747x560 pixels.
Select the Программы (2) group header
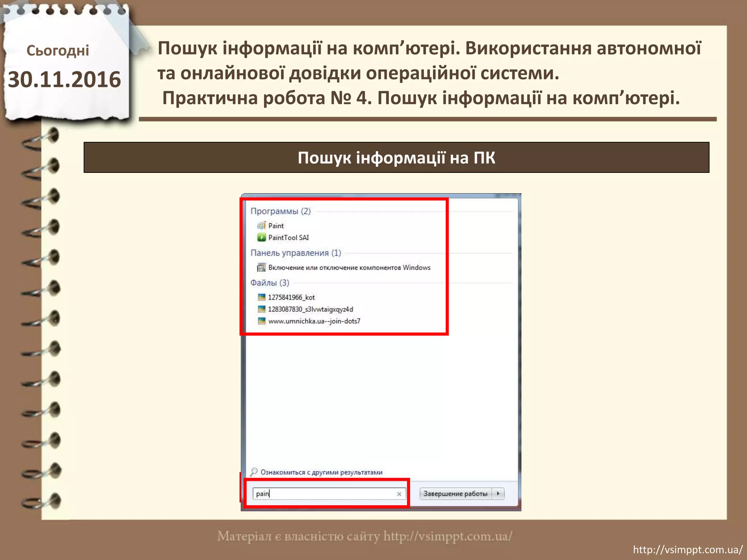pos(280,211)
